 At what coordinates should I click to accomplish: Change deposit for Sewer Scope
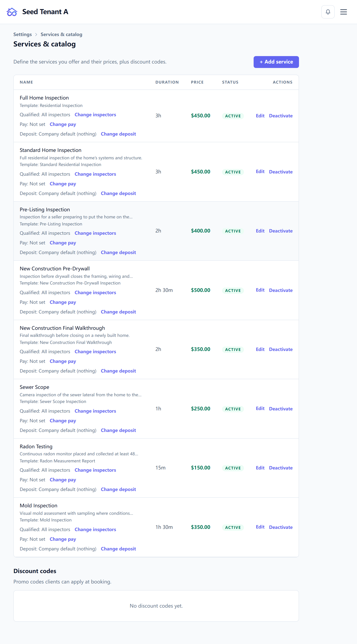118,430
